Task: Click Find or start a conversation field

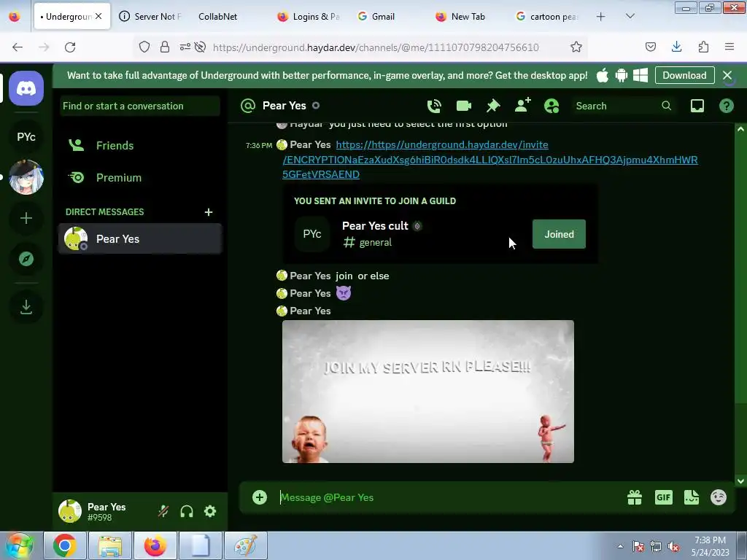Action: pyautogui.click(x=140, y=106)
